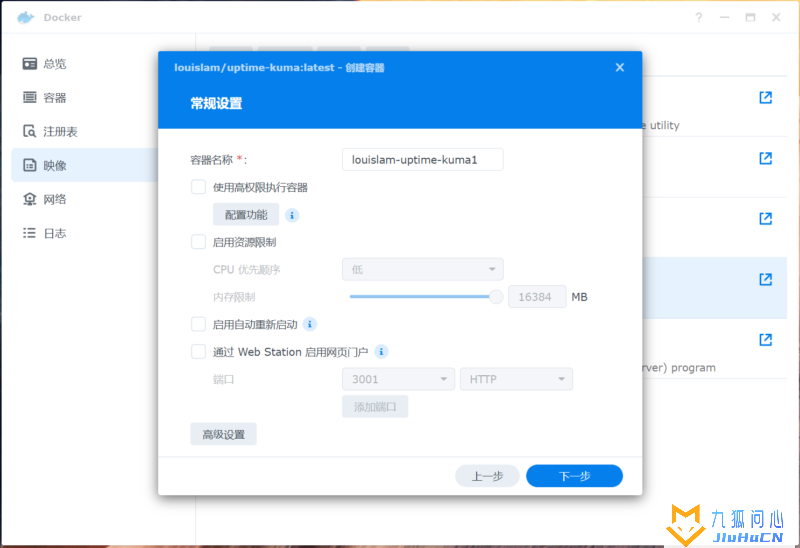This screenshot has width=800, height=548.
Task: Open external link icon two rows below utility
Action: (765, 219)
